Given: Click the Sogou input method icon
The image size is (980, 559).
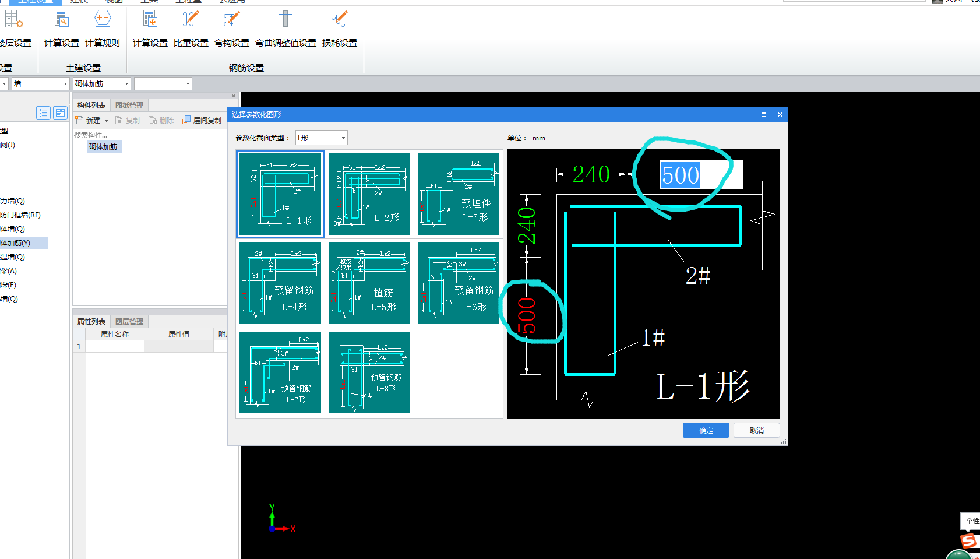Looking at the screenshot, I should click(x=968, y=540).
